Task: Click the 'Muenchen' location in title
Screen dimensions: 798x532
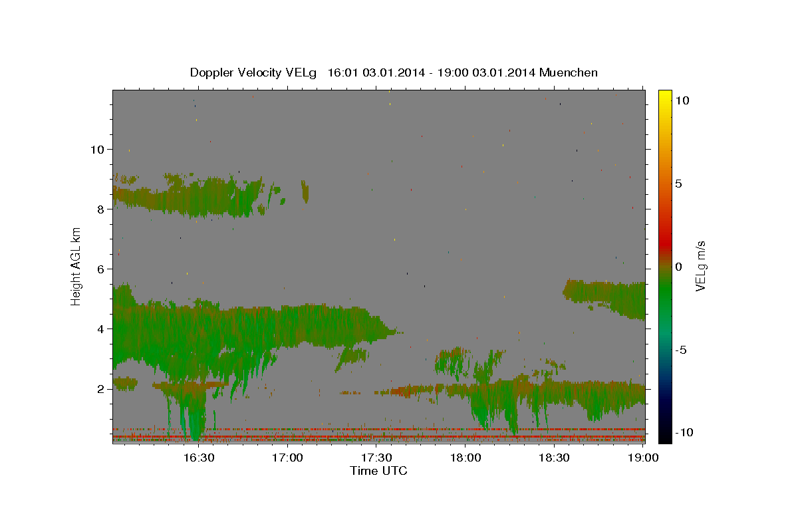Action: pos(569,72)
